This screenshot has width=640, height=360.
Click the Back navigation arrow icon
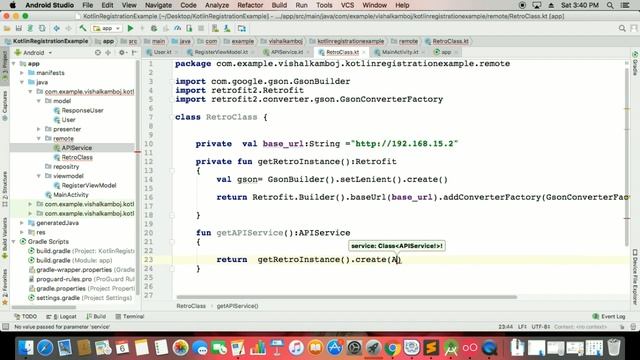(56, 29)
